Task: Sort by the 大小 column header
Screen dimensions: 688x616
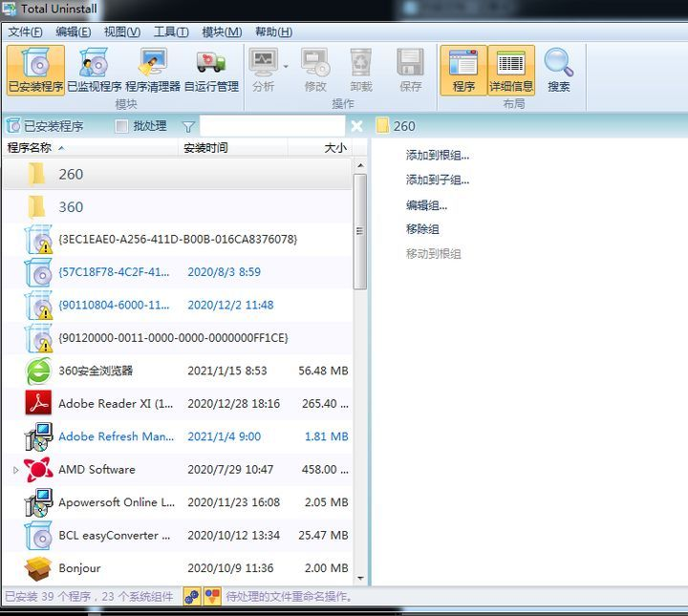Action: [320, 148]
